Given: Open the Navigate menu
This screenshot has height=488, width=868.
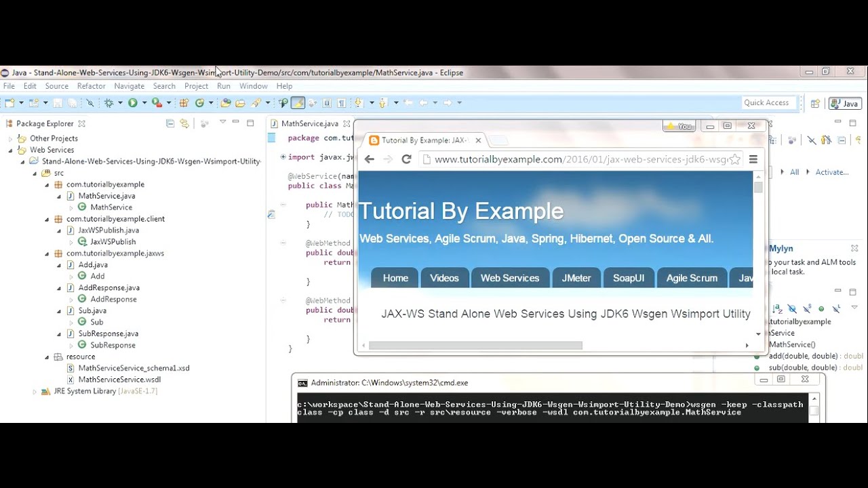Looking at the screenshot, I should click(x=129, y=86).
